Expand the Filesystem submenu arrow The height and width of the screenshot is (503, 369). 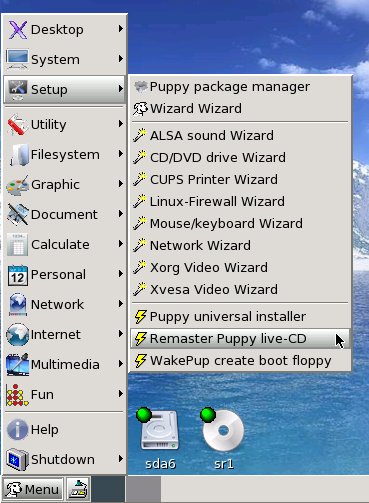tap(121, 154)
